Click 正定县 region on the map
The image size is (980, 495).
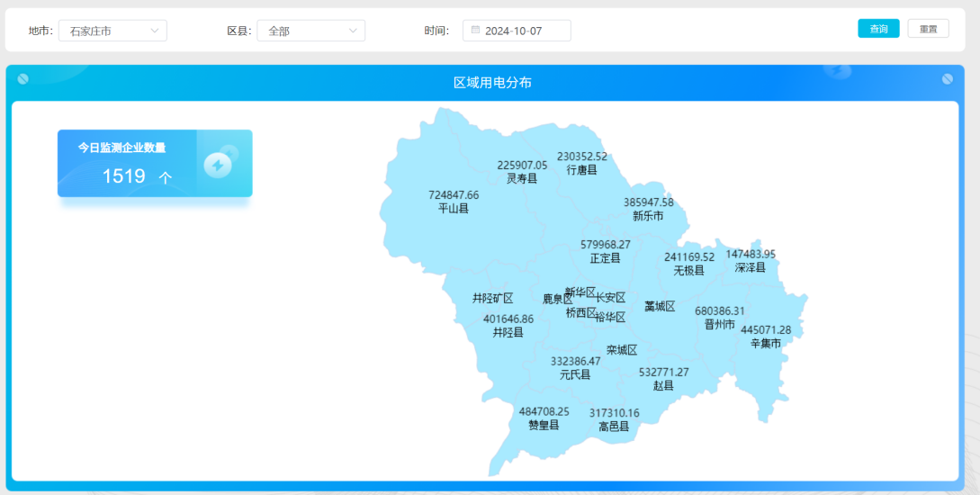coord(605,258)
